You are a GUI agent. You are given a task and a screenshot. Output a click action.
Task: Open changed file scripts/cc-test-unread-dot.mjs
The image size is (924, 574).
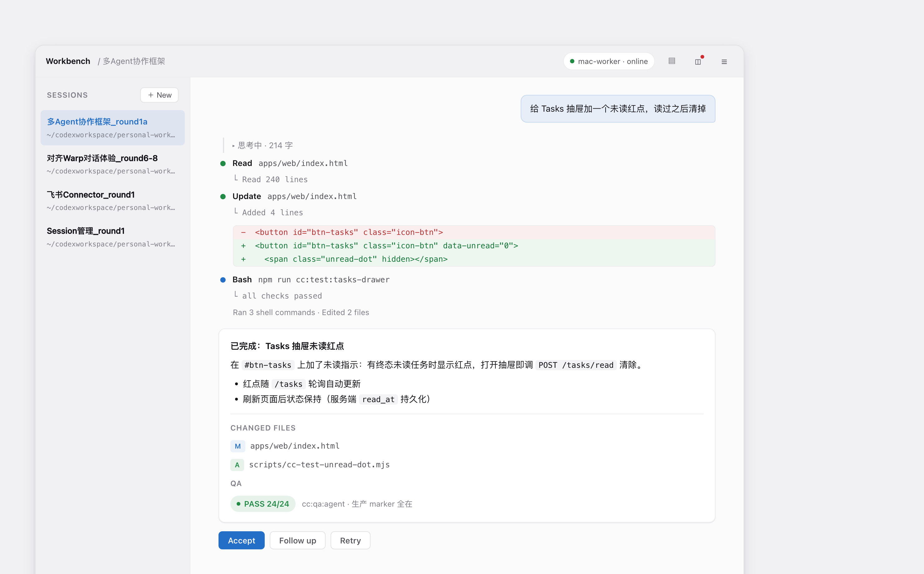[319, 465]
